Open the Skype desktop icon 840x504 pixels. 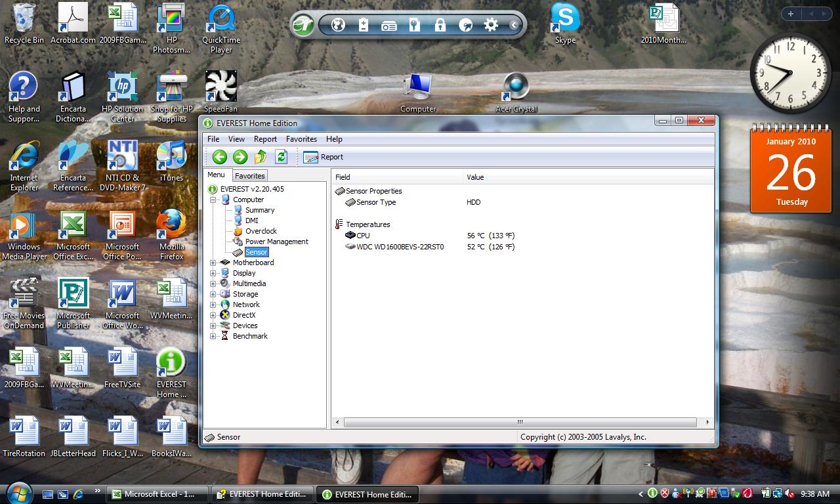pos(565,24)
